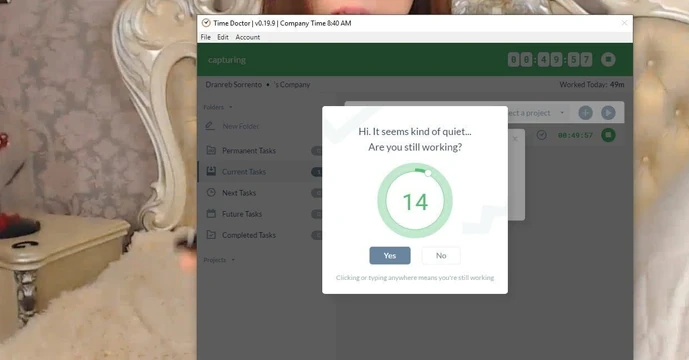Open the File menu

[206, 37]
